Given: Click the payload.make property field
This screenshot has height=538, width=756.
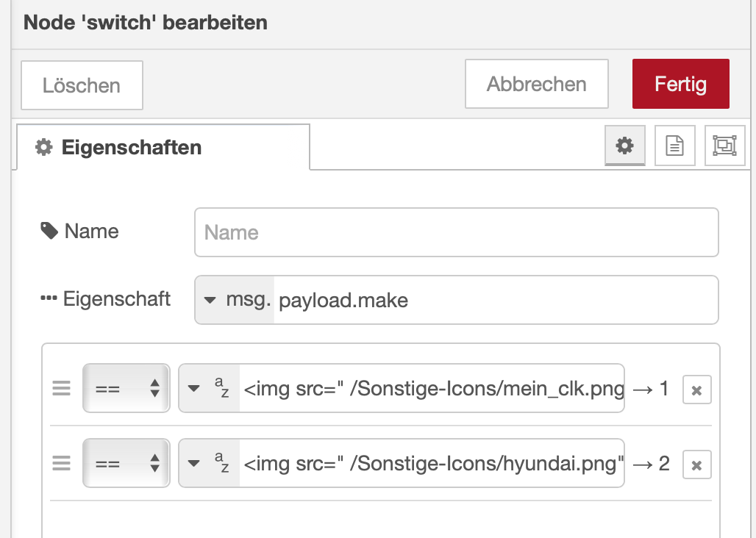Looking at the screenshot, I should click(x=493, y=300).
